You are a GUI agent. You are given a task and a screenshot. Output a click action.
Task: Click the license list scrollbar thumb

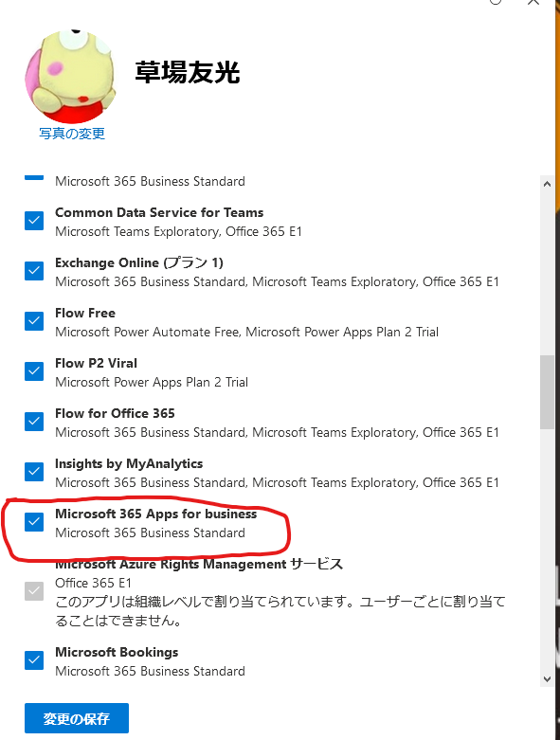tap(548, 392)
